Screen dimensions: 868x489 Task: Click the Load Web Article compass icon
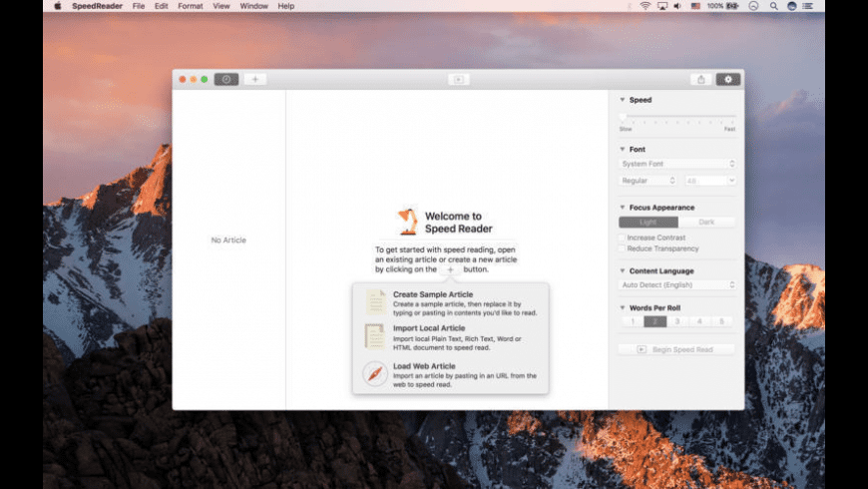(375, 374)
